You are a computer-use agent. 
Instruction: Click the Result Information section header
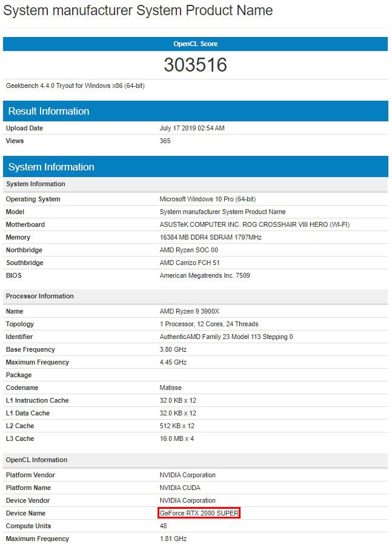(x=196, y=111)
